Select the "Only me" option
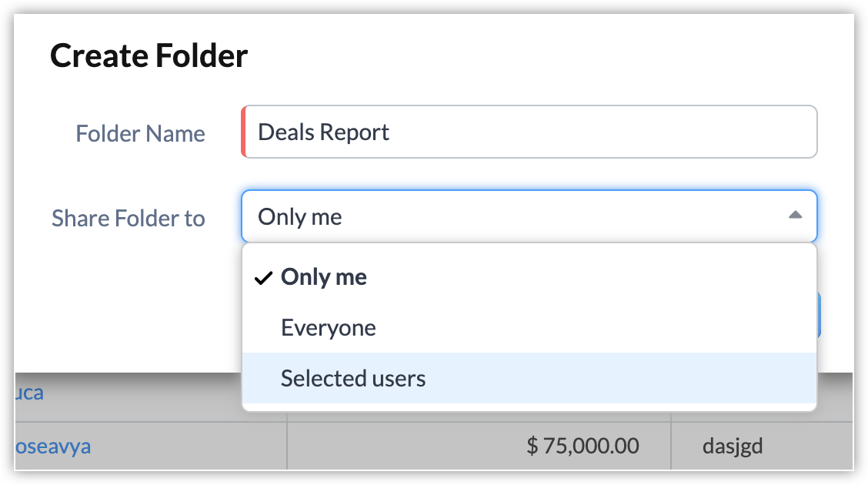Image resolution: width=868 pixels, height=485 pixels. pos(323,277)
